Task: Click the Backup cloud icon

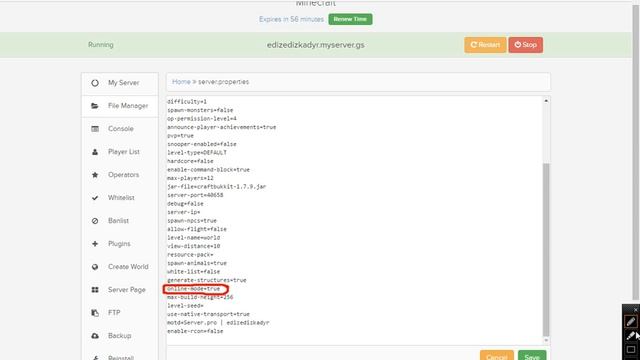Action: [x=95, y=336]
